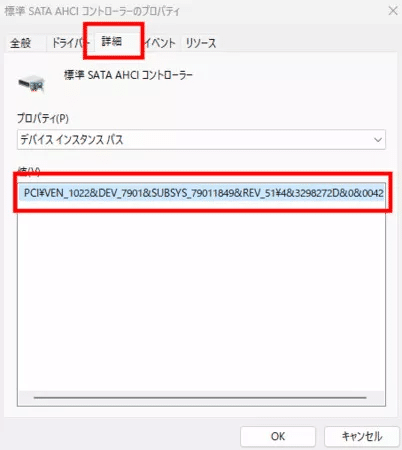Close the properties dialog with X

[x=393, y=11]
